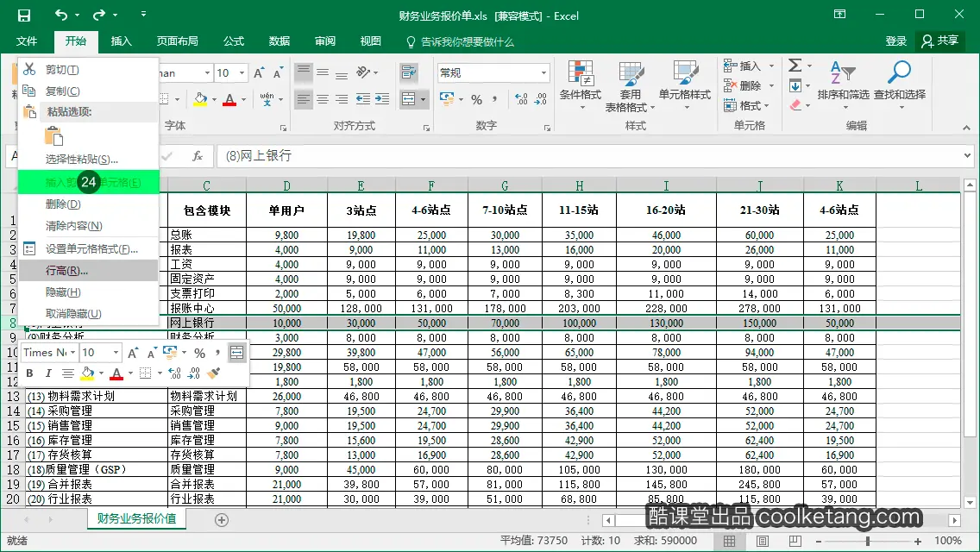The image size is (980, 552).
Task: Open Cell Styles gallery
Action: (685, 85)
